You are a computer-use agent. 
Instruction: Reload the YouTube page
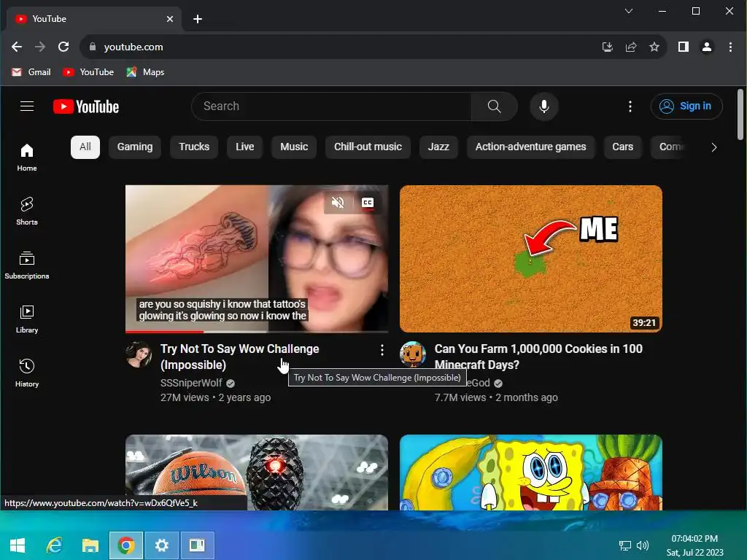click(63, 47)
